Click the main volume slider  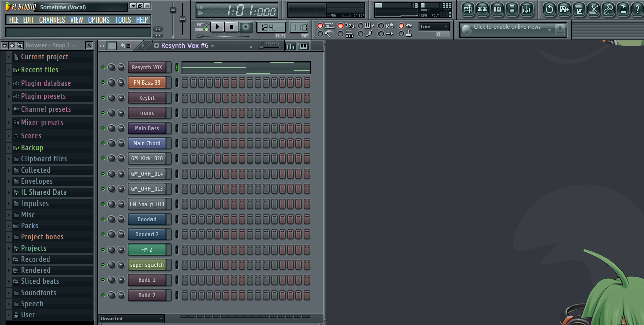coord(173,20)
